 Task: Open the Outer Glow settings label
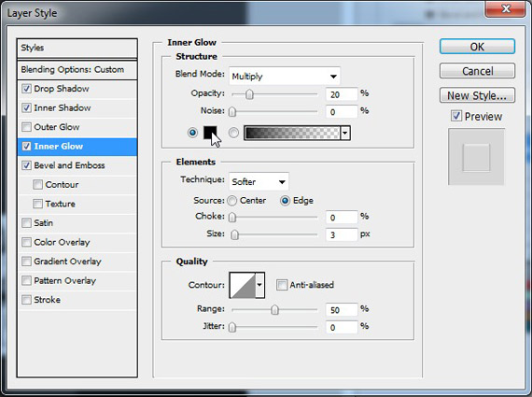pyautogui.click(x=57, y=127)
